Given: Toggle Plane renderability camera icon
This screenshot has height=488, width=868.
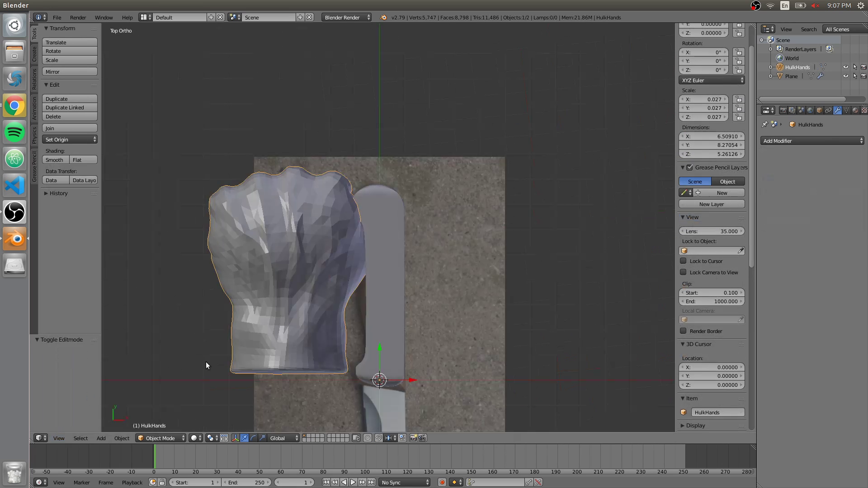Looking at the screenshot, I should pos(863,76).
